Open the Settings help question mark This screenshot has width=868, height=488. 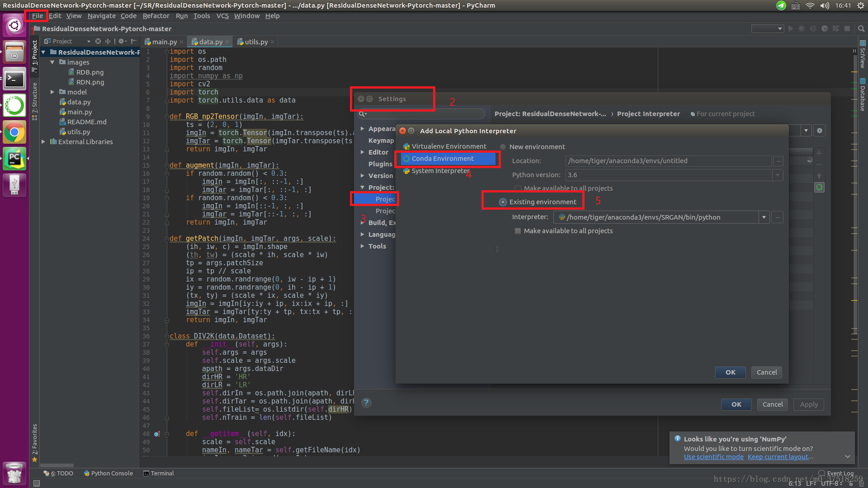point(366,403)
